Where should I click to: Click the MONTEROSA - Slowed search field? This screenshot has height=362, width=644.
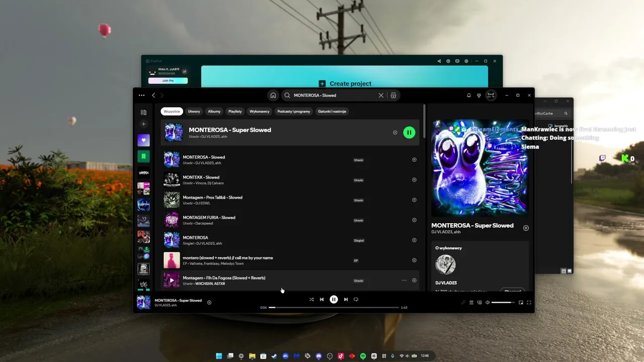click(x=332, y=95)
